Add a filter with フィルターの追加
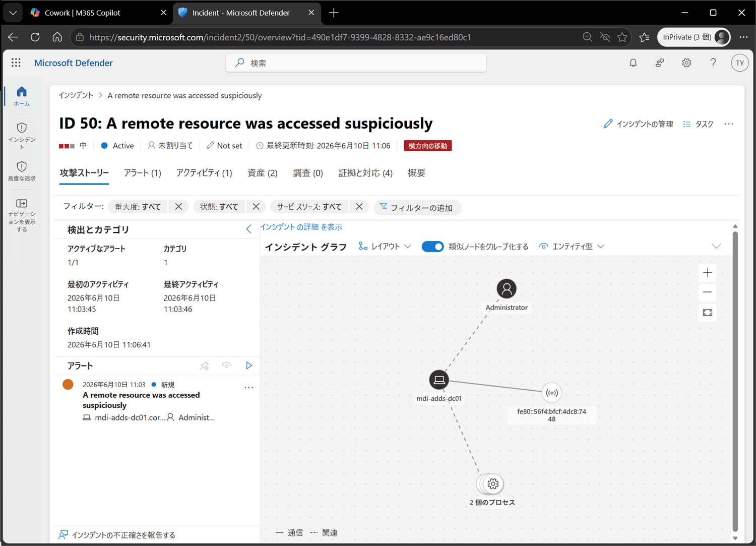 click(x=417, y=207)
